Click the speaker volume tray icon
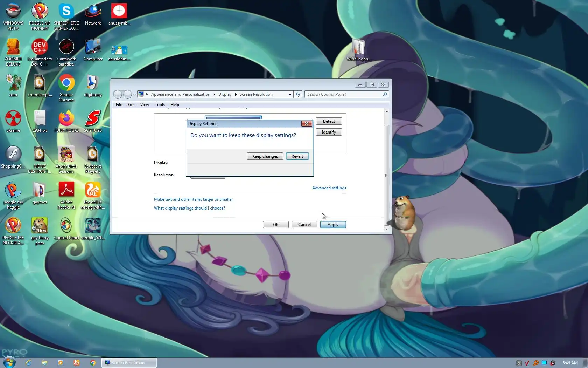Viewport: 588px width, 368px height. 553,363
